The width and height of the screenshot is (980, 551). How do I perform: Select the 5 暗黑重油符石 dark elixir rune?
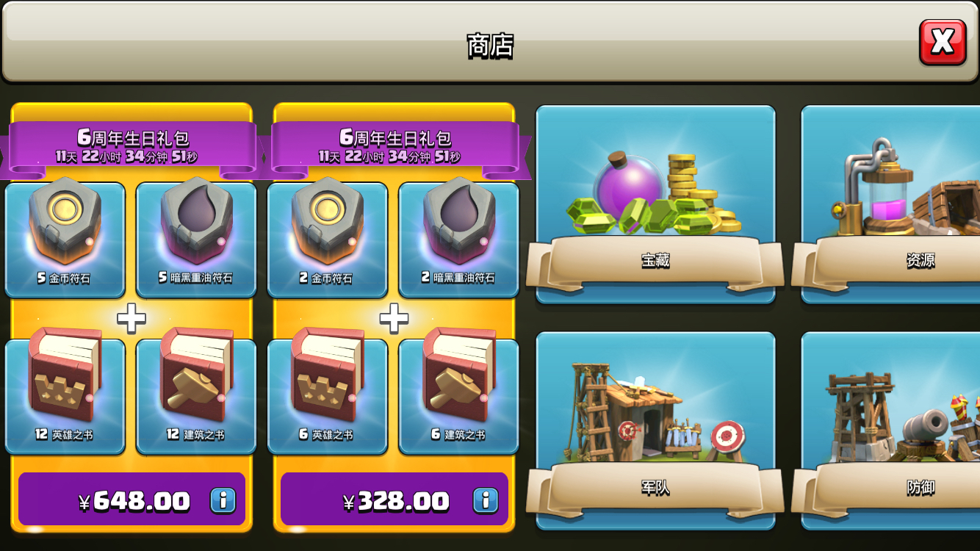click(x=196, y=240)
